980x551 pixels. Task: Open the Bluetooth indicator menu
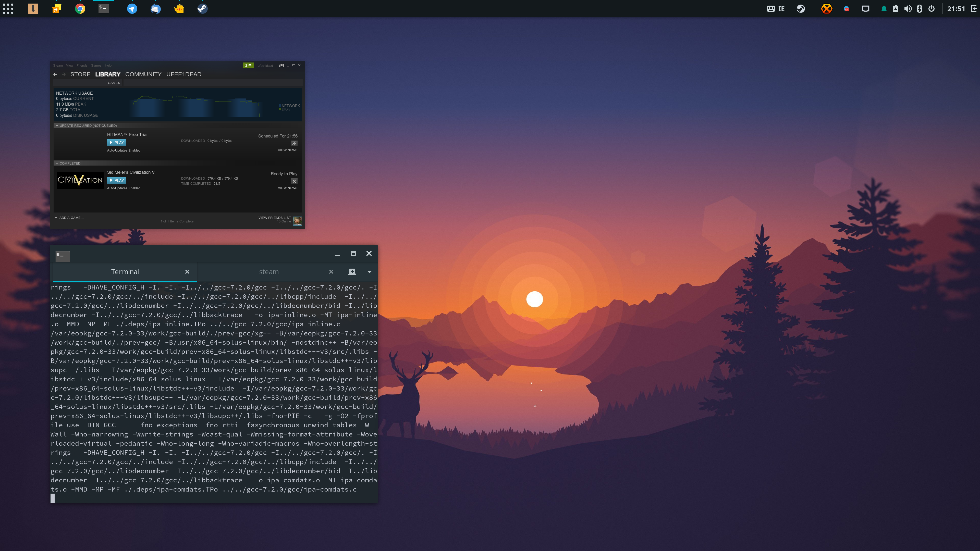pyautogui.click(x=920, y=8)
